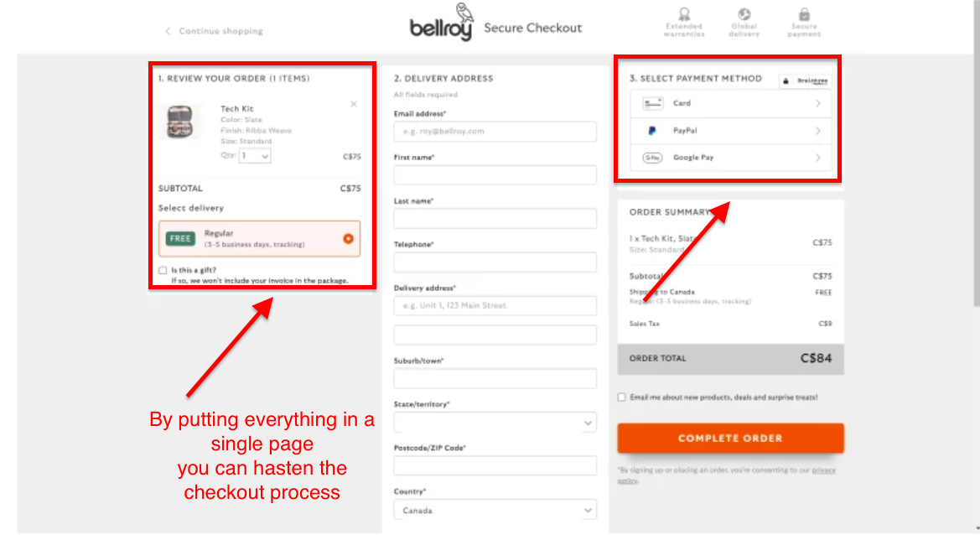Click the Extended warranties icon in the header
The image size is (980, 535).
[684, 18]
